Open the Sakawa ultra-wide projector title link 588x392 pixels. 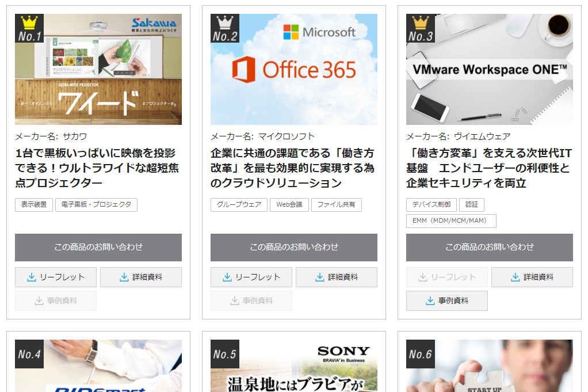(97, 168)
